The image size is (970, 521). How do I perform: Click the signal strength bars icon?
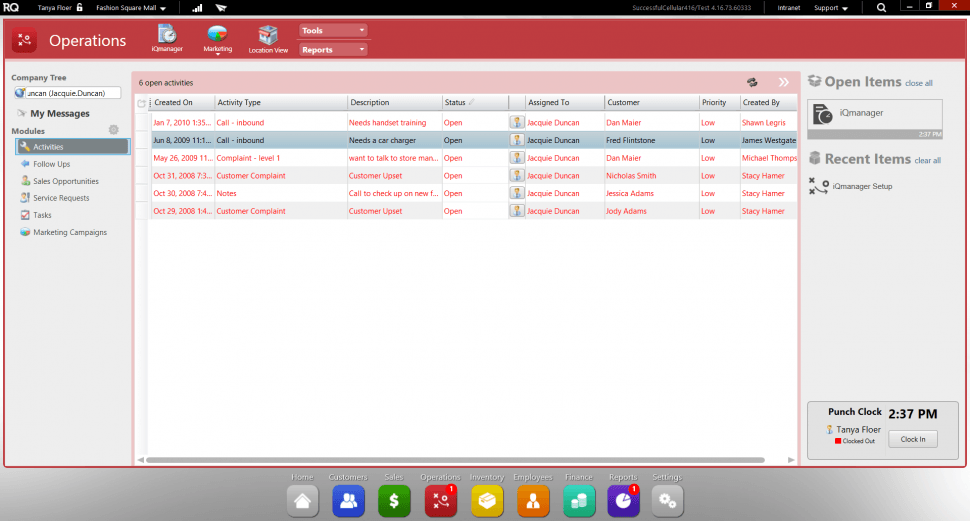point(197,8)
